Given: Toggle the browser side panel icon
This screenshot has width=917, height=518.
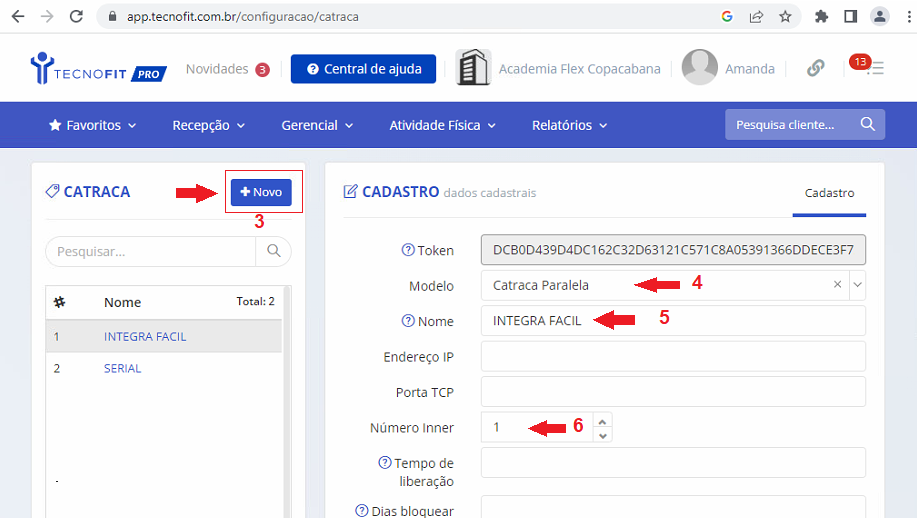Looking at the screenshot, I should click(x=851, y=16).
